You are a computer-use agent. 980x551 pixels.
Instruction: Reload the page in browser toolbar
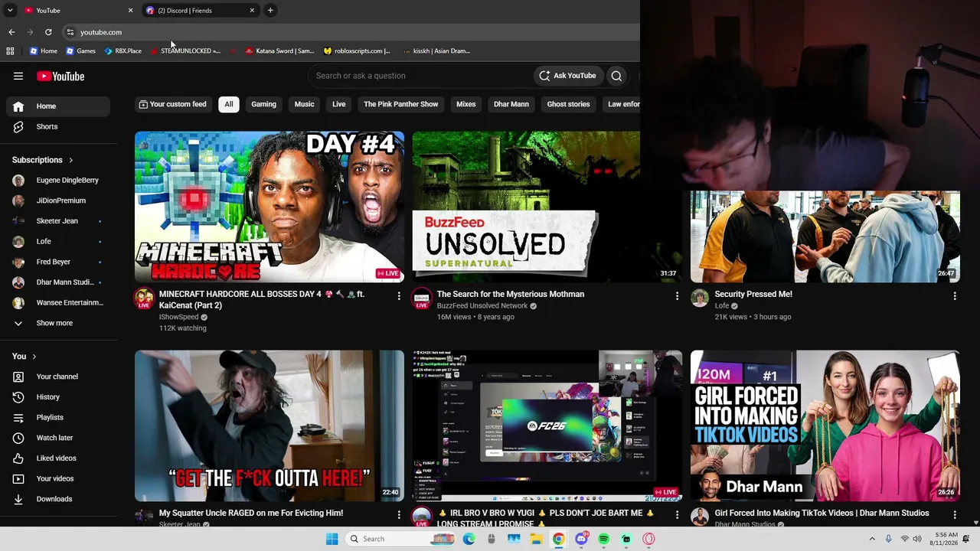tap(48, 32)
